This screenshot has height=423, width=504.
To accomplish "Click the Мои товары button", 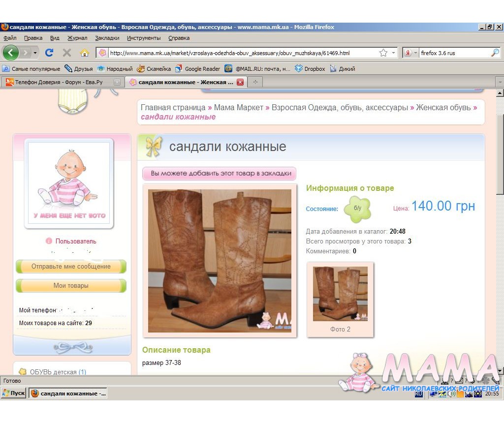I will click(x=71, y=286).
